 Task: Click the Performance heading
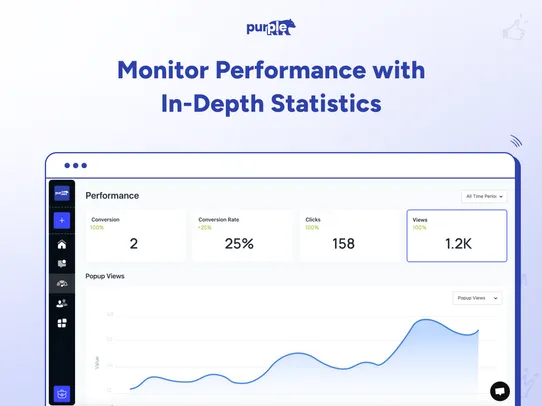pos(112,196)
